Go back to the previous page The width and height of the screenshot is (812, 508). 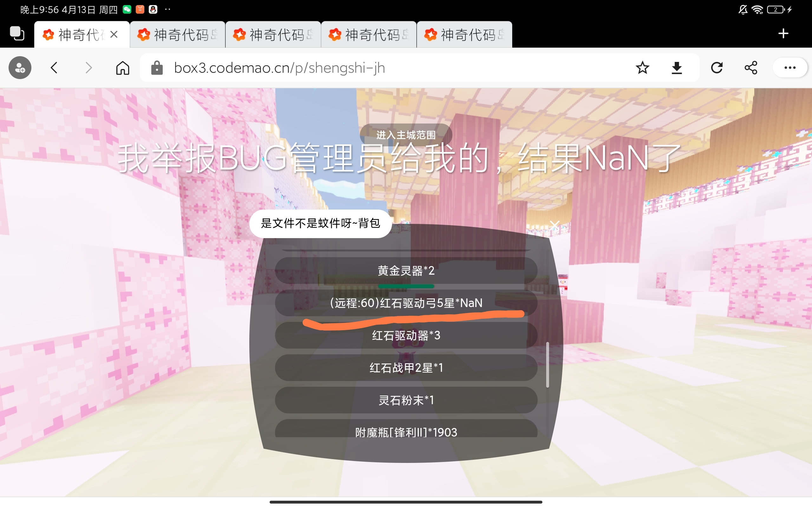point(54,68)
